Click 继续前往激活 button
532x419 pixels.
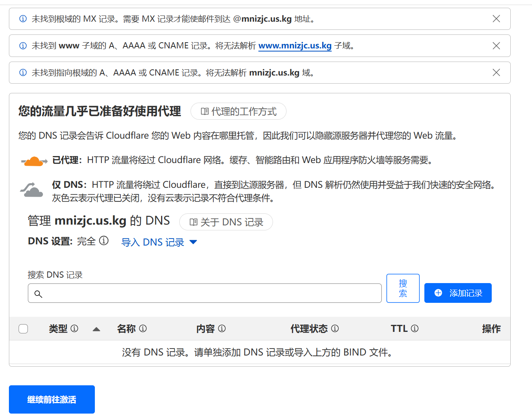pyautogui.click(x=52, y=399)
